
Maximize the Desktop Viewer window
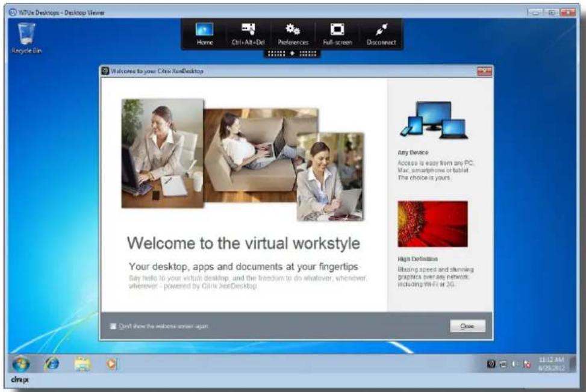coord(551,12)
